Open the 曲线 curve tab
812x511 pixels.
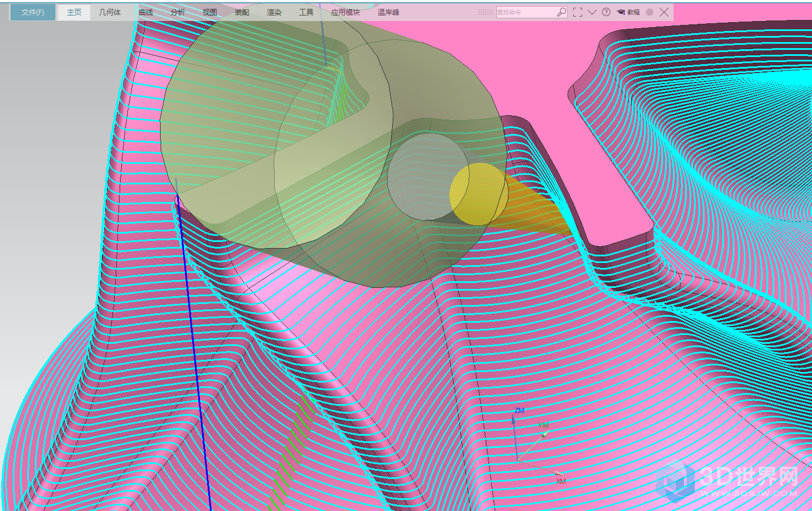(x=146, y=12)
